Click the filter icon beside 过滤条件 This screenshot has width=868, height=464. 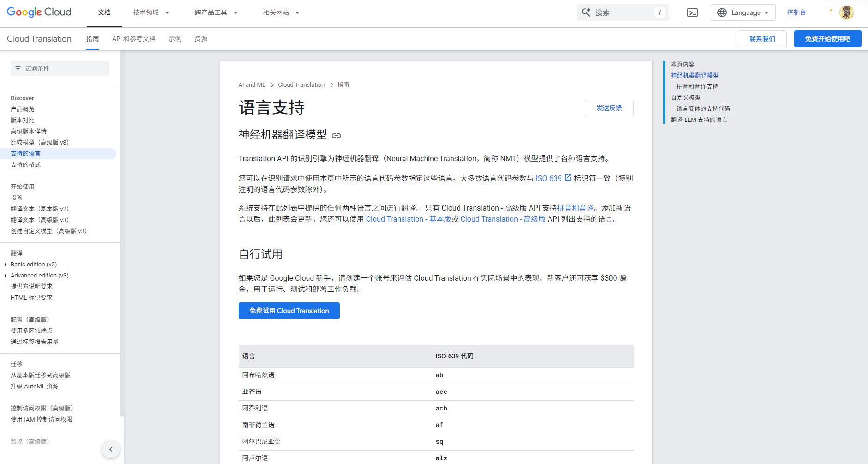tap(18, 68)
